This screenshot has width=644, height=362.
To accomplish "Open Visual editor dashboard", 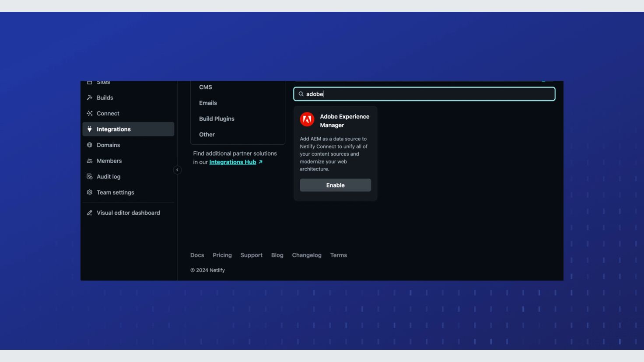I will pyautogui.click(x=128, y=212).
